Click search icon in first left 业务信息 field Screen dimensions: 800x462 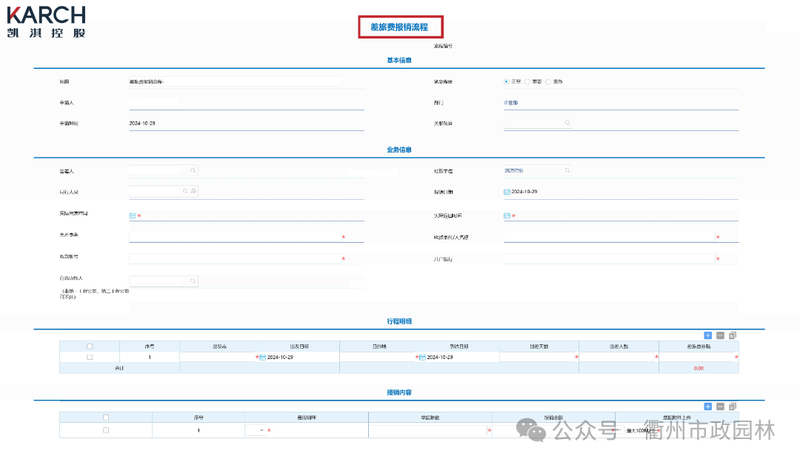click(193, 171)
